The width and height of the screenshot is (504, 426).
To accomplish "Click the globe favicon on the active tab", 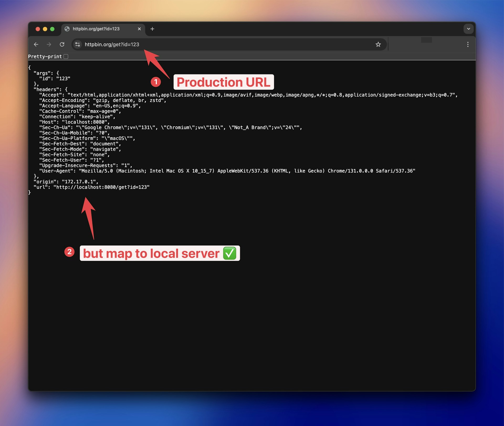I will 67,29.
